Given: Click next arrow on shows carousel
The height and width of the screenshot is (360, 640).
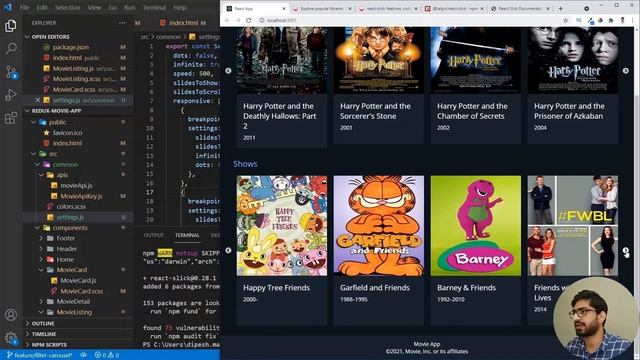Looking at the screenshot, I should tap(626, 250).
